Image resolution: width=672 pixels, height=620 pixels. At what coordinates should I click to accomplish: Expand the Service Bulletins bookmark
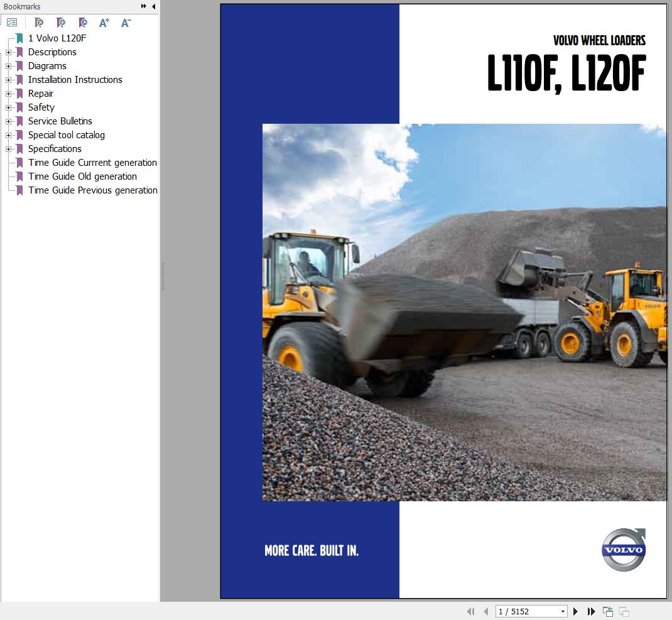click(x=8, y=121)
